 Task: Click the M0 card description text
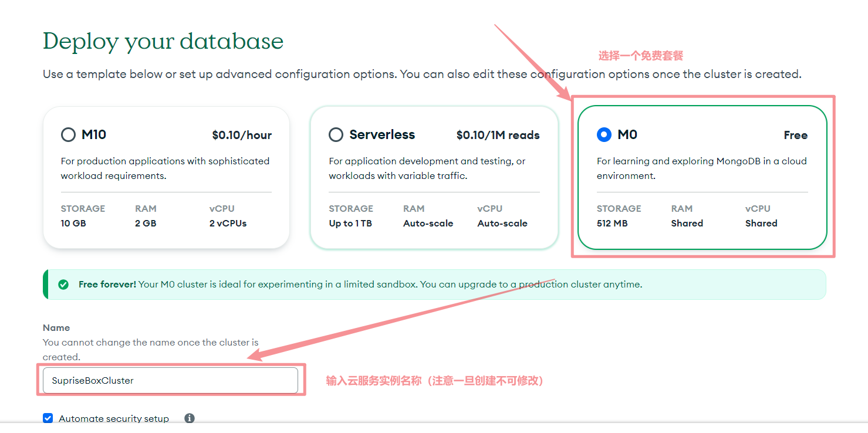tap(702, 168)
